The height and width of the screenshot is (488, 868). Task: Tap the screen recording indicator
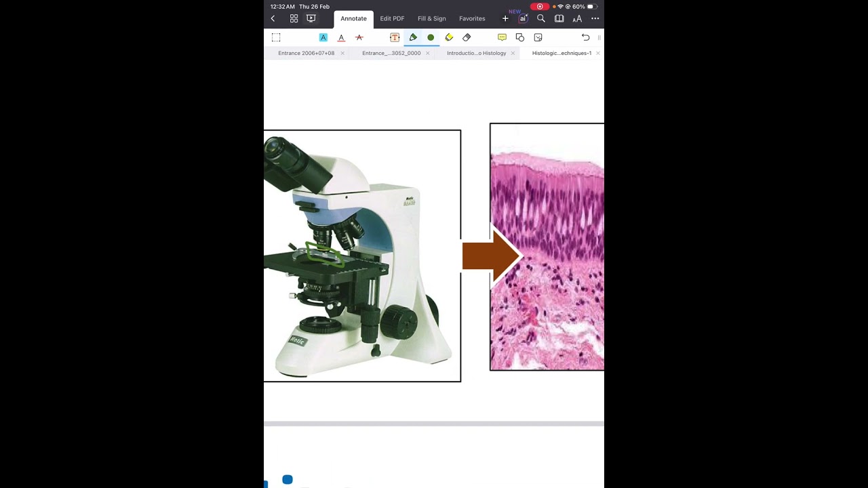(x=540, y=7)
